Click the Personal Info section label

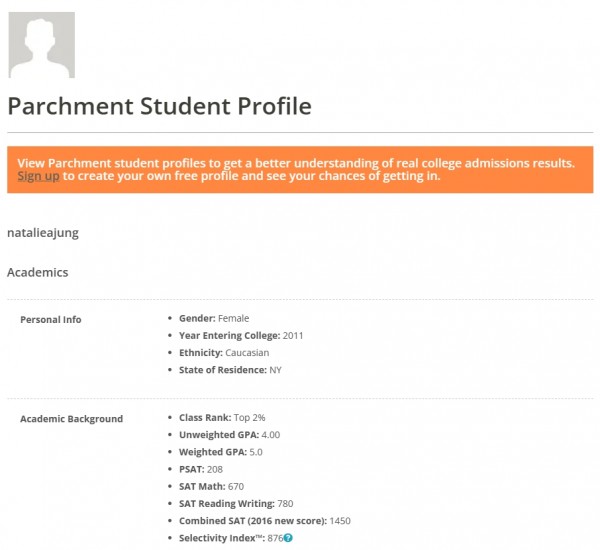(x=51, y=320)
